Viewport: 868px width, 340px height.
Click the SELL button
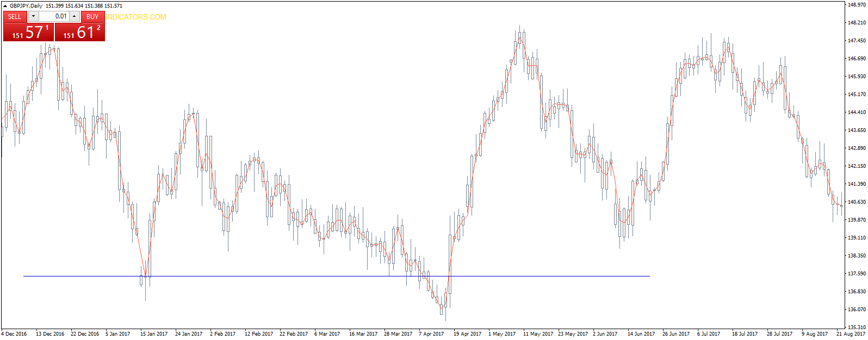pyautogui.click(x=15, y=16)
